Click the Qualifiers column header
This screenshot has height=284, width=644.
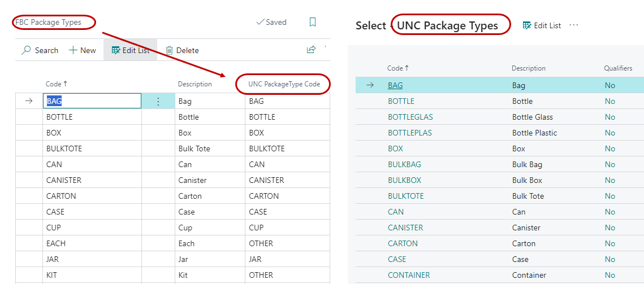(617, 68)
